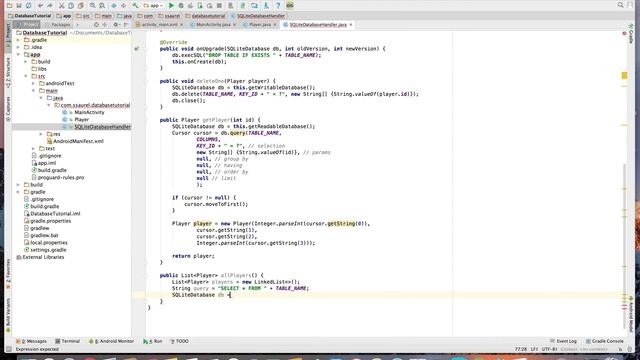
Task: Close the SQLiteDatabaseHandler.java tab
Action: [351, 25]
